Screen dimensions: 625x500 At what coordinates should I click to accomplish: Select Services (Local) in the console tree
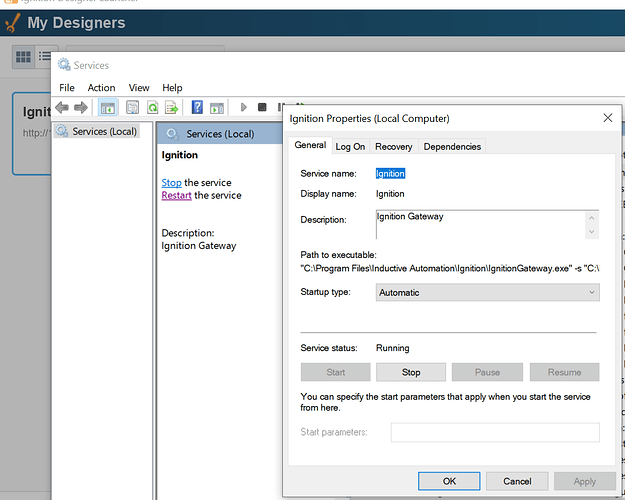97,131
